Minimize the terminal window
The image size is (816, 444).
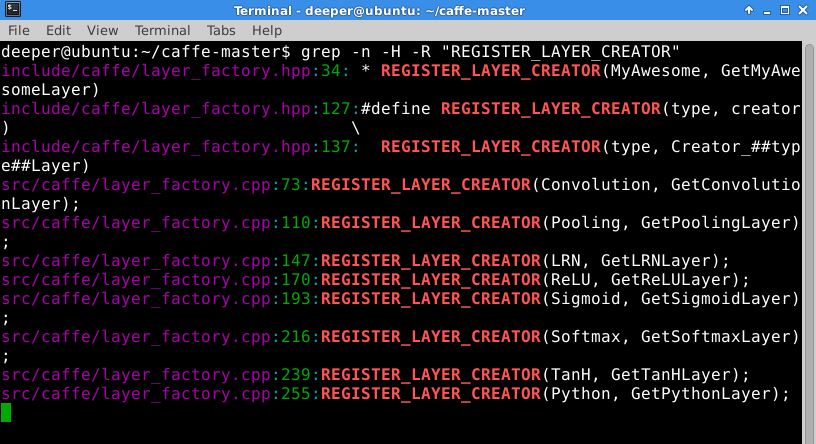click(x=767, y=10)
